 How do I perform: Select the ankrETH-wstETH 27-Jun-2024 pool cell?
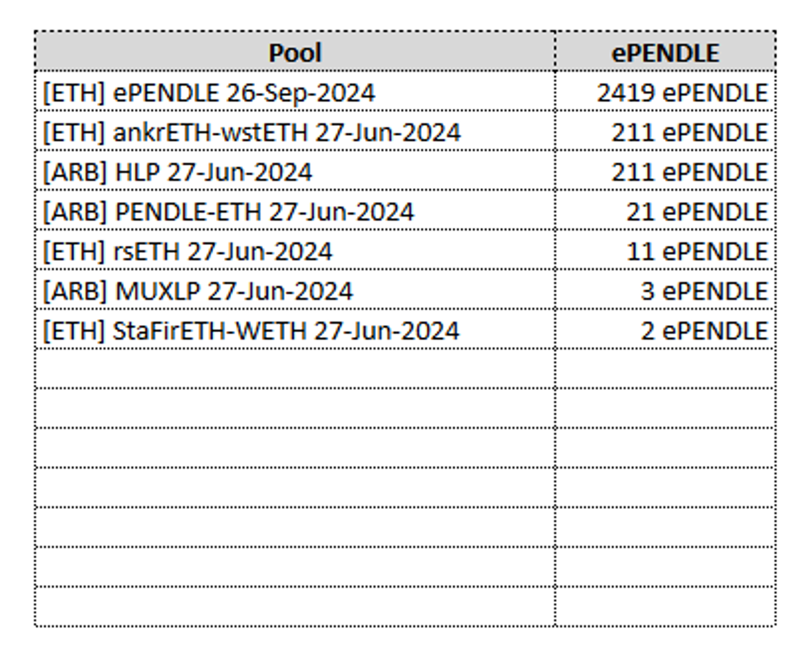252,133
